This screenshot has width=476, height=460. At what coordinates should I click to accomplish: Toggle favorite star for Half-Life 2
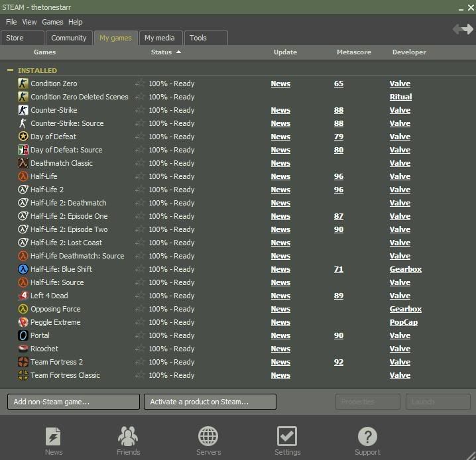pos(141,190)
